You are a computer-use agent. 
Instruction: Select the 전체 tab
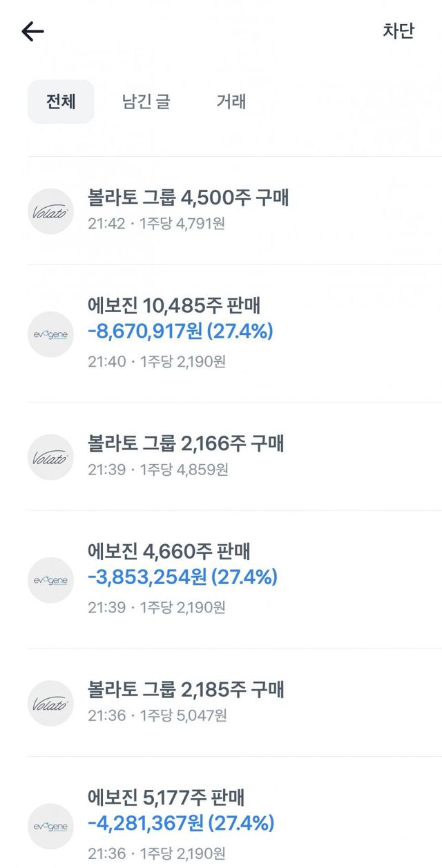coord(61,102)
